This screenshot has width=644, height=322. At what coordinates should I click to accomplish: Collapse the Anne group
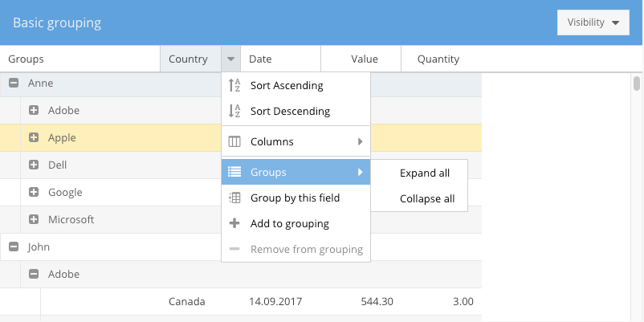click(14, 84)
